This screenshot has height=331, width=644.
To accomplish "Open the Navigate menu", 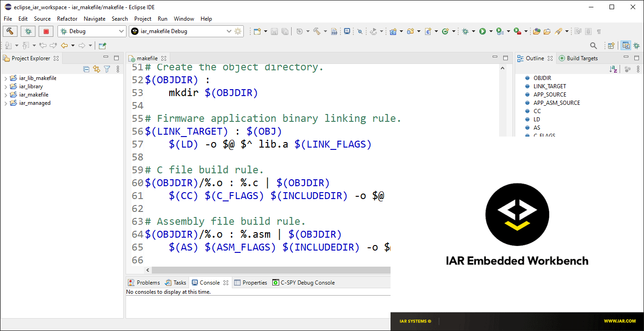I will [94, 19].
